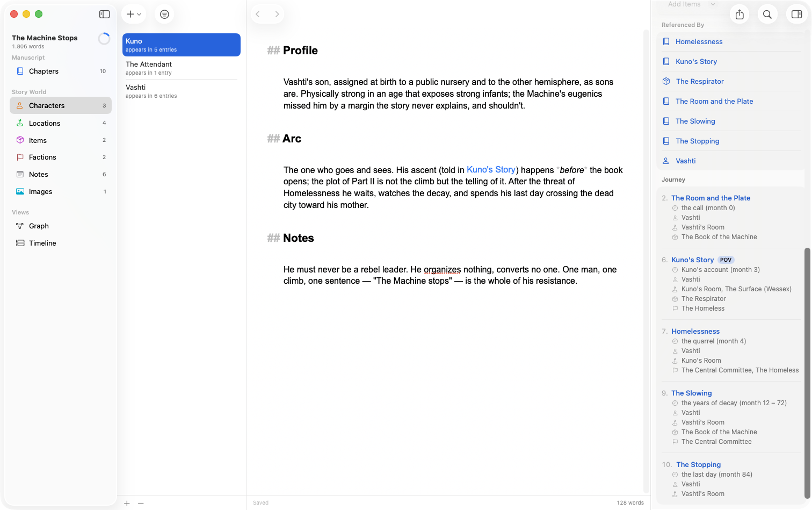Open journey chapter Homelessness
The image size is (812, 510).
[695, 331]
